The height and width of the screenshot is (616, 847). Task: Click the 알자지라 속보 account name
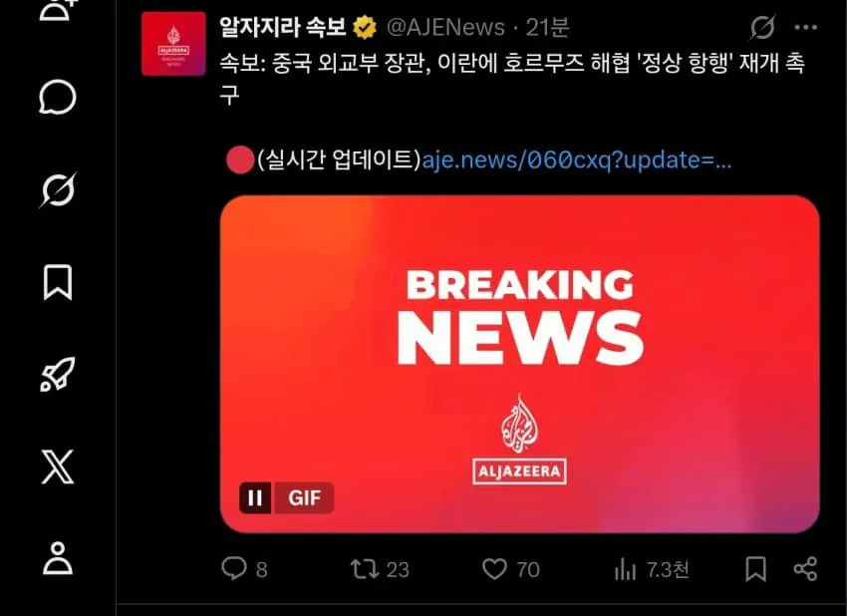(283, 27)
